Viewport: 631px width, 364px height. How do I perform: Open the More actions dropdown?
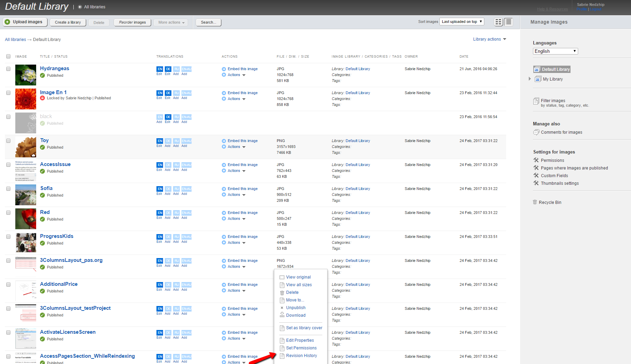click(171, 22)
